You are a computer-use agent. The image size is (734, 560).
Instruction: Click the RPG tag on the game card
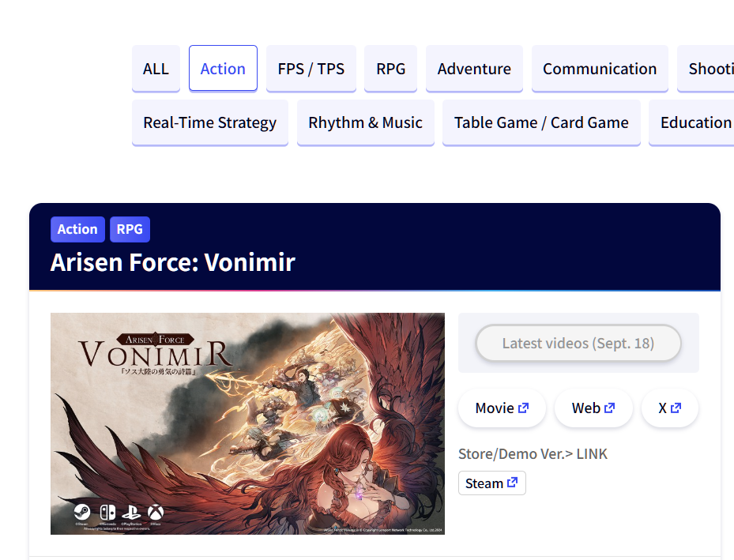tap(130, 229)
